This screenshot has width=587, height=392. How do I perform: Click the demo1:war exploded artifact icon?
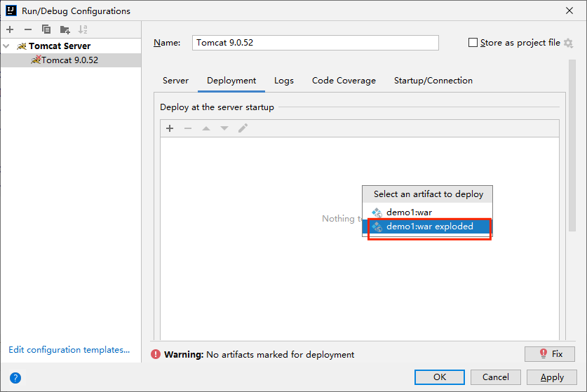(x=377, y=227)
